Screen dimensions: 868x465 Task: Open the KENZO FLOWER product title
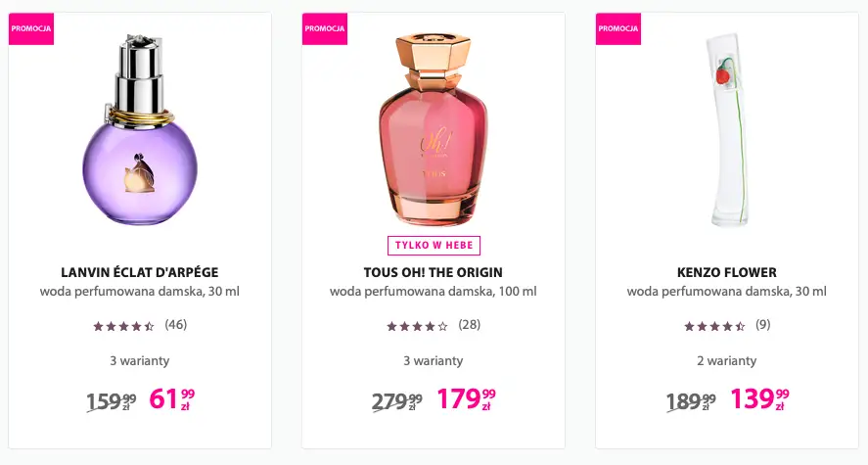(x=726, y=272)
